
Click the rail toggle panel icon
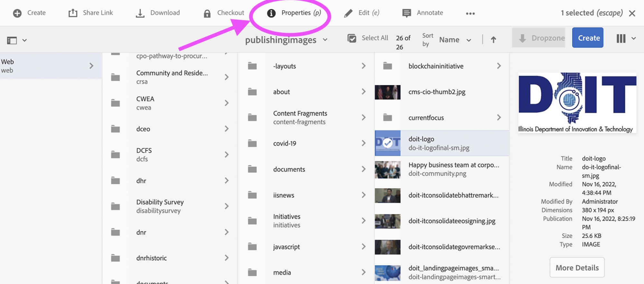(x=12, y=40)
